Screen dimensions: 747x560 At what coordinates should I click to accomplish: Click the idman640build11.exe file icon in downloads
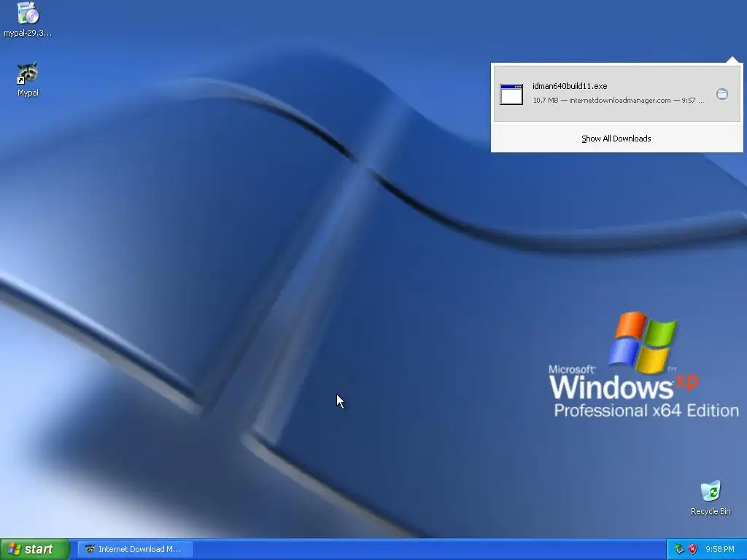tap(511, 94)
